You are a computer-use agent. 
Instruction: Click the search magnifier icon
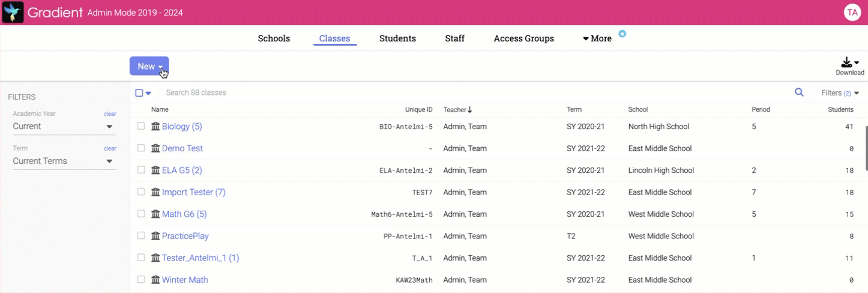799,92
